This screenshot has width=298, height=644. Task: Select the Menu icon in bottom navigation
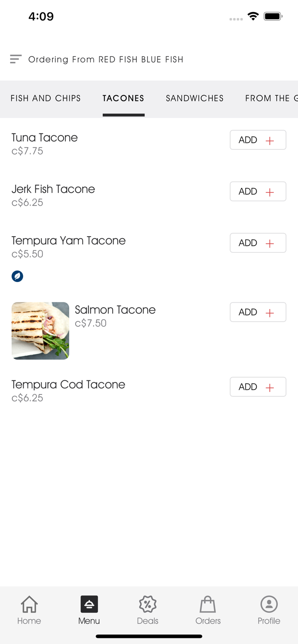click(89, 604)
